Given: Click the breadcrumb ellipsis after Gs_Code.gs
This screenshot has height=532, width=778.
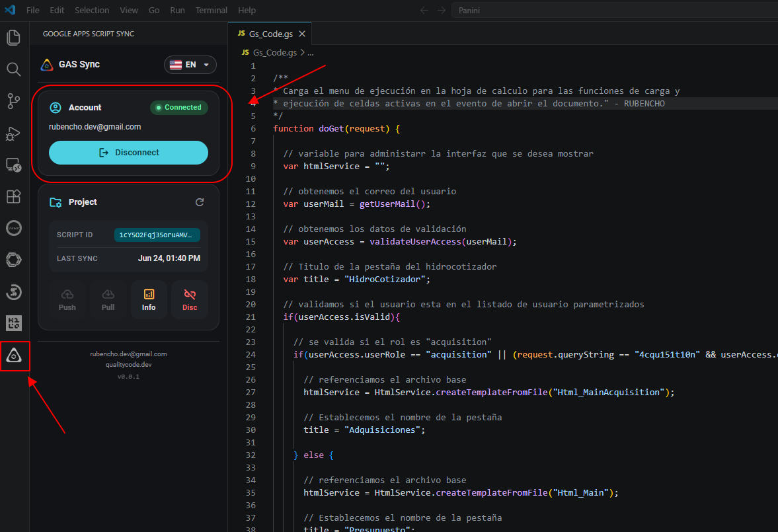Looking at the screenshot, I should coord(311,53).
